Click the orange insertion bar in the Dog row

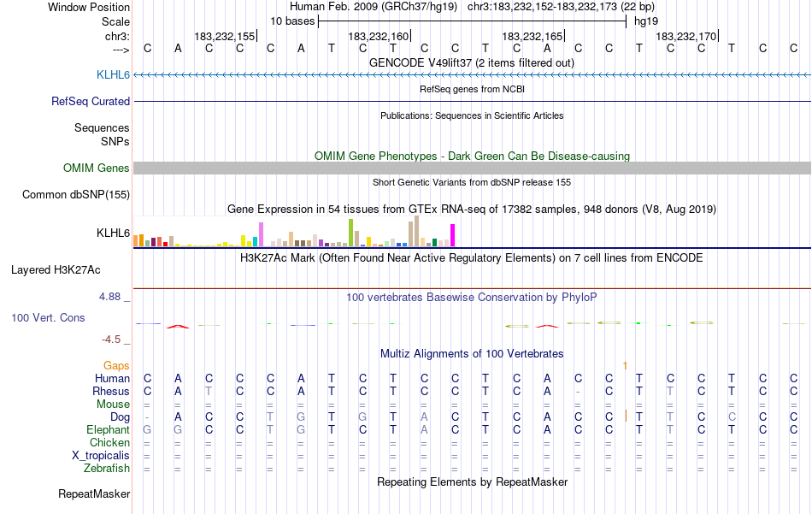coord(626,416)
